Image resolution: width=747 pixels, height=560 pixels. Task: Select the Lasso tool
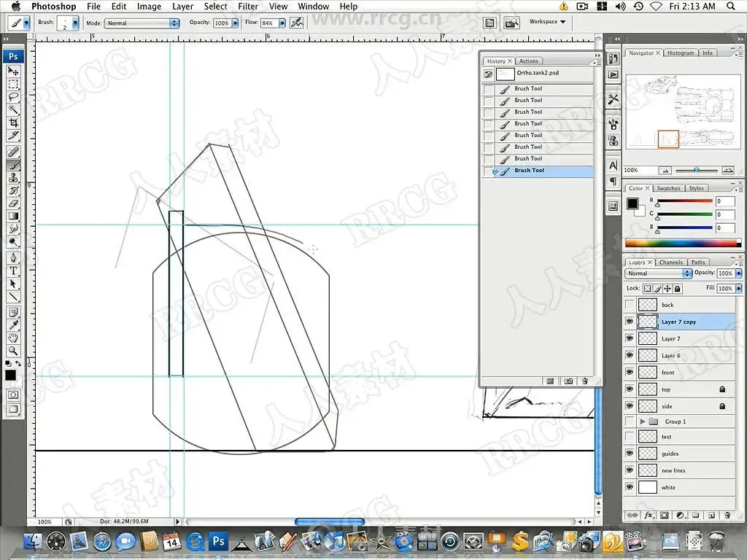pos(13,97)
